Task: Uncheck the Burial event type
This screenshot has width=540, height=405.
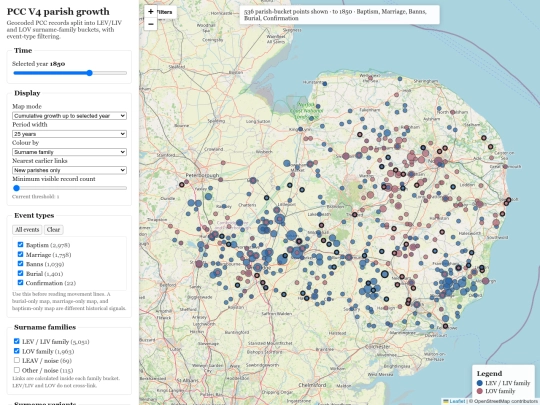Action: pyautogui.click(x=20, y=273)
